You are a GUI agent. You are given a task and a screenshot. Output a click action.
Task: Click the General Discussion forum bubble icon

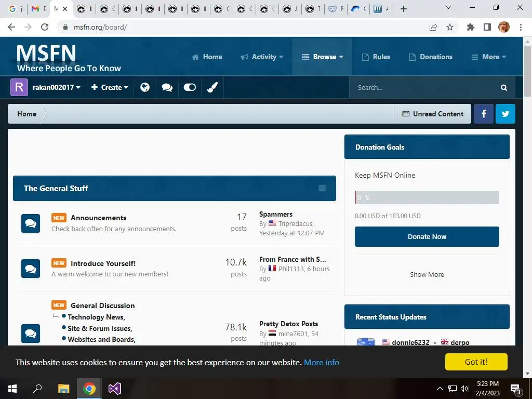click(31, 334)
